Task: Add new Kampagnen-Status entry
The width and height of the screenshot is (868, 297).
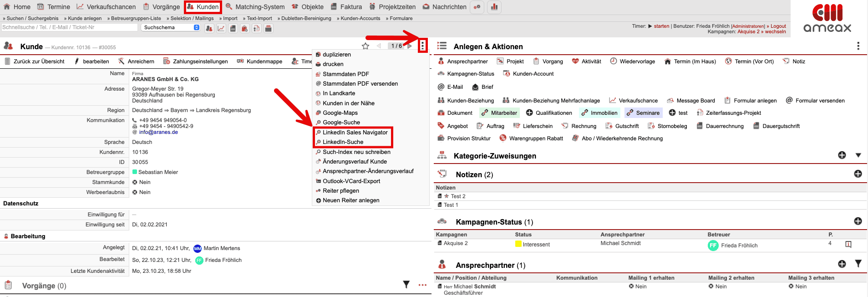Action: pyautogui.click(x=858, y=221)
